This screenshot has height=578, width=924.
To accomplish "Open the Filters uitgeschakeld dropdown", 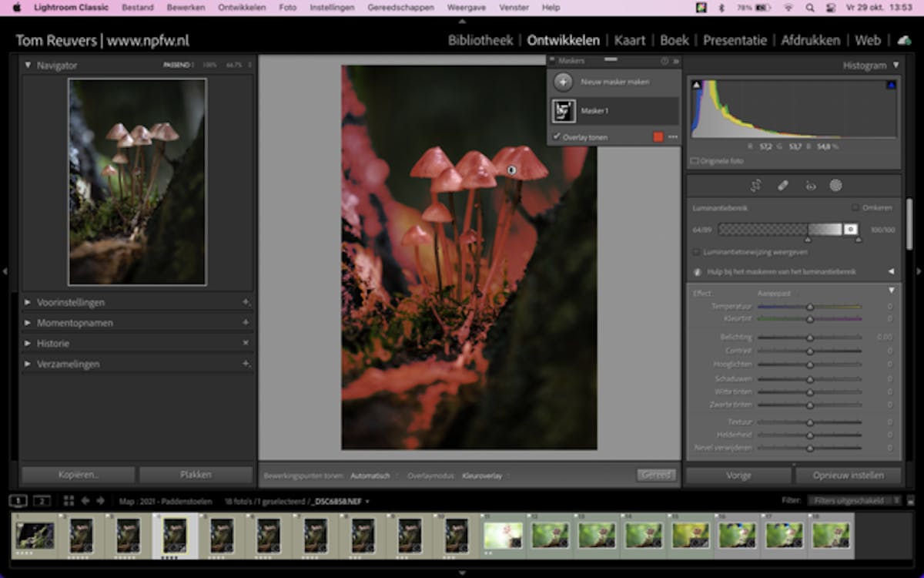I will tap(855, 501).
